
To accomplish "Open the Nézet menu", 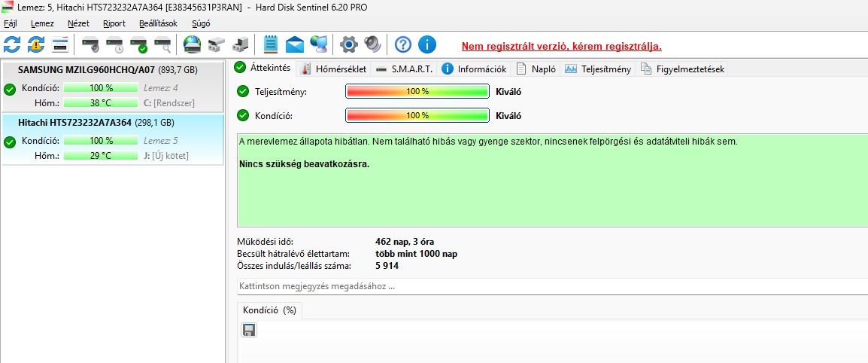I will tap(78, 24).
